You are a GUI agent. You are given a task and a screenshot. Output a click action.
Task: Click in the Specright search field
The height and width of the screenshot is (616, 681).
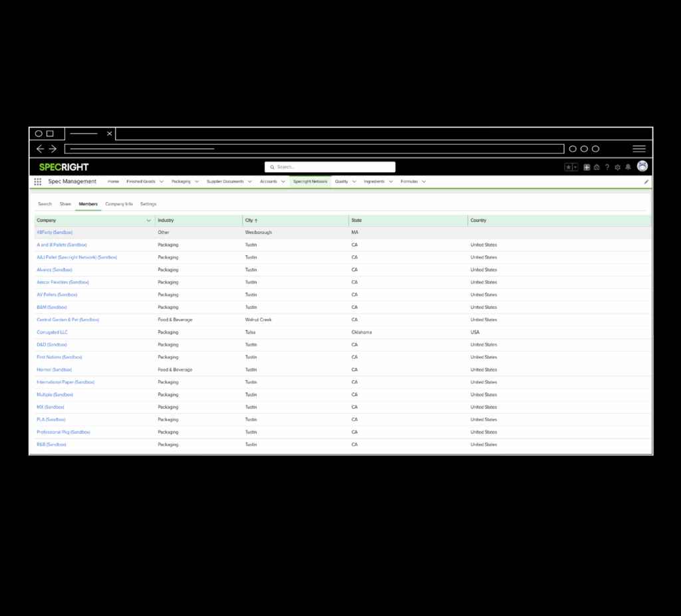[330, 167]
